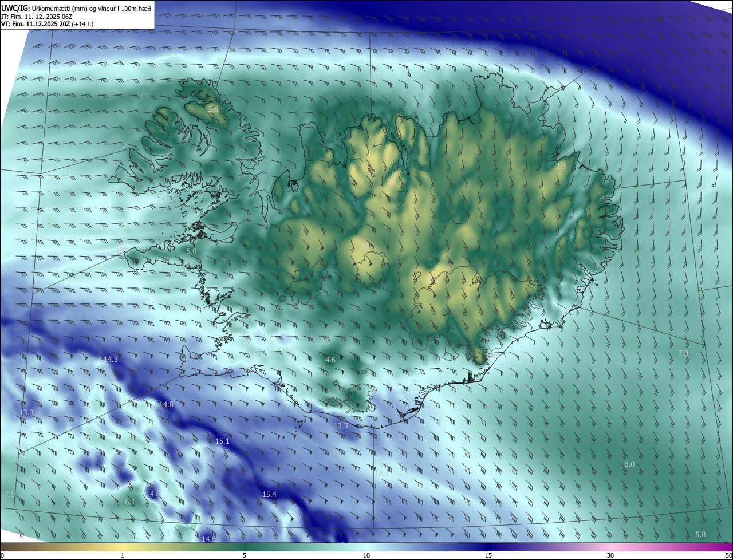Click the 14.8 value label on the map

[x=166, y=404]
